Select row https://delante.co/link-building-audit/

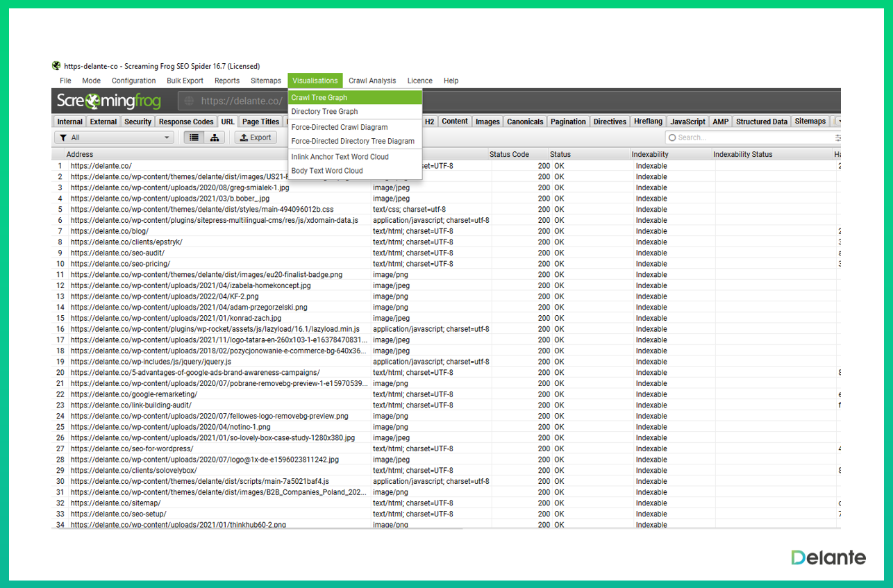coord(447,405)
